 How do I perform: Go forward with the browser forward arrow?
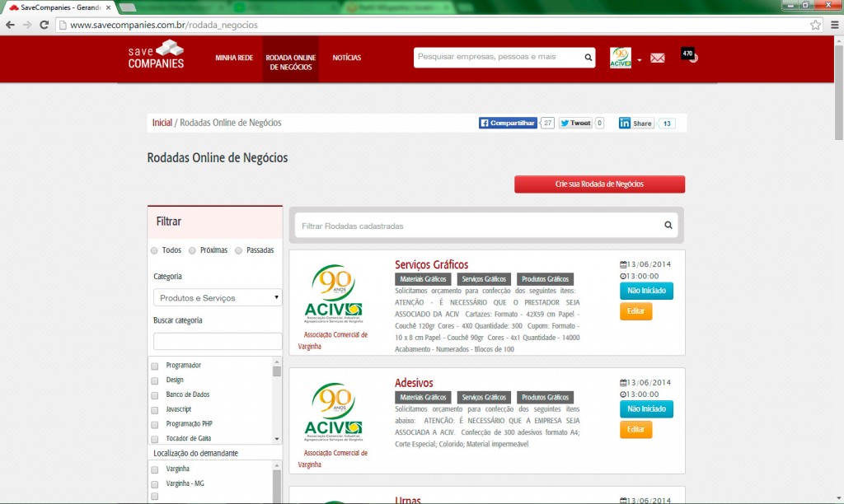point(27,25)
